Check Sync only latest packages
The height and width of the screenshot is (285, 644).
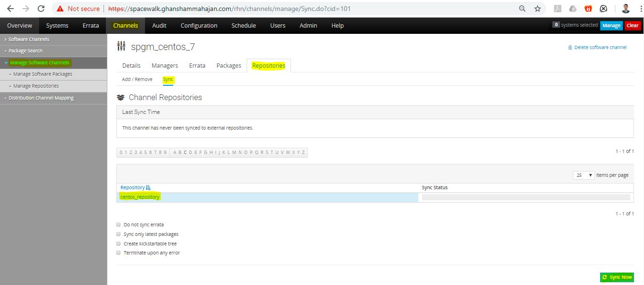[x=118, y=234]
